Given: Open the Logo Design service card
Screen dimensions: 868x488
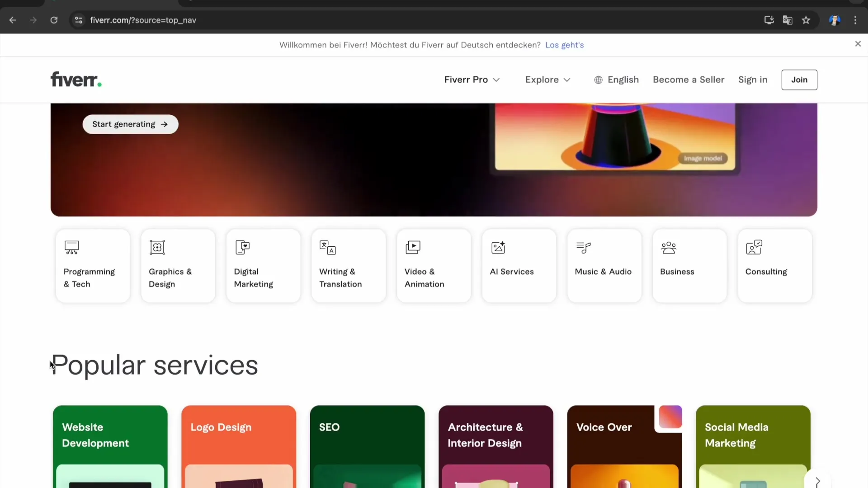Looking at the screenshot, I should [x=239, y=445].
